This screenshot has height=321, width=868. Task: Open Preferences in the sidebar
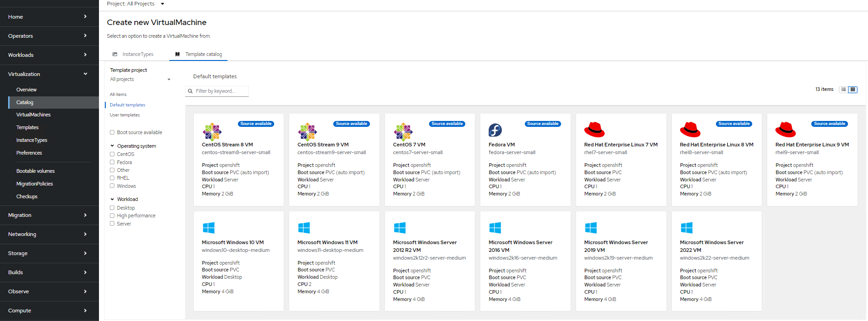tap(29, 153)
